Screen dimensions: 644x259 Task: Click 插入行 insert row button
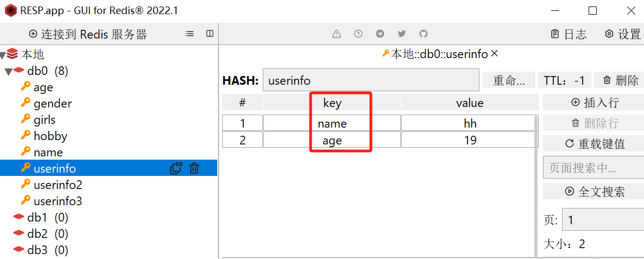pyautogui.click(x=594, y=102)
